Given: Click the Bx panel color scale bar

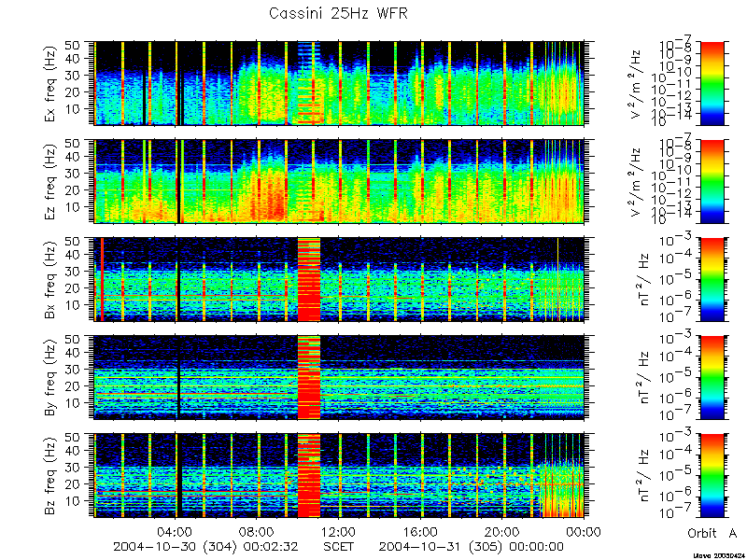Looking at the screenshot, I should (x=712, y=279).
